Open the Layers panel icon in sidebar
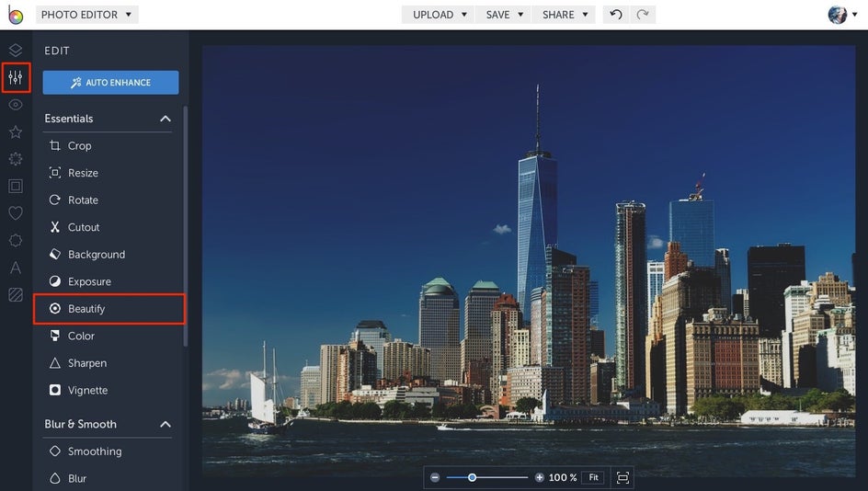Image resolution: width=868 pixels, height=491 pixels. click(16, 51)
